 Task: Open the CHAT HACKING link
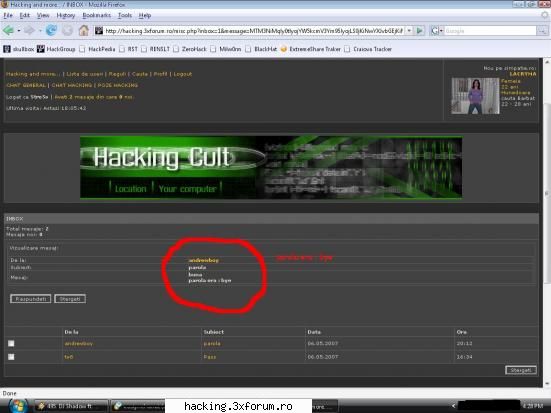click(x=72, y=85)
